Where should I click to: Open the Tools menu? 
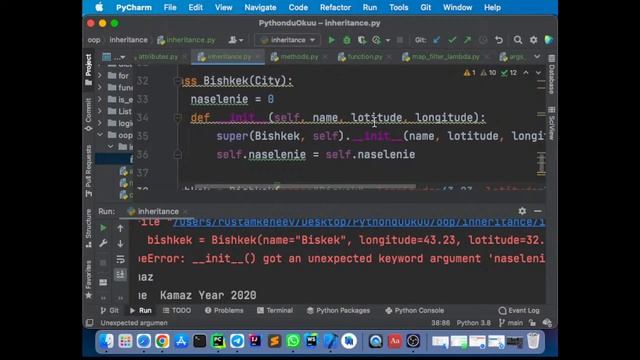(398, 7)
